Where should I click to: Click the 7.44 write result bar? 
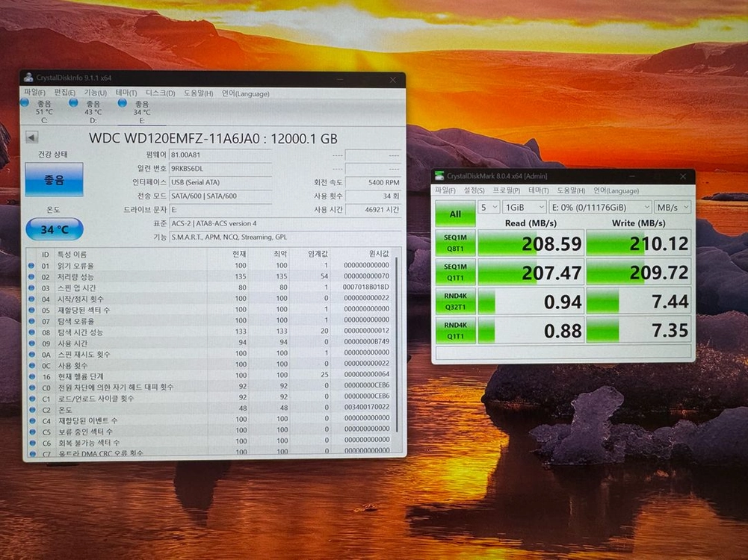click(x=639, y=301)
